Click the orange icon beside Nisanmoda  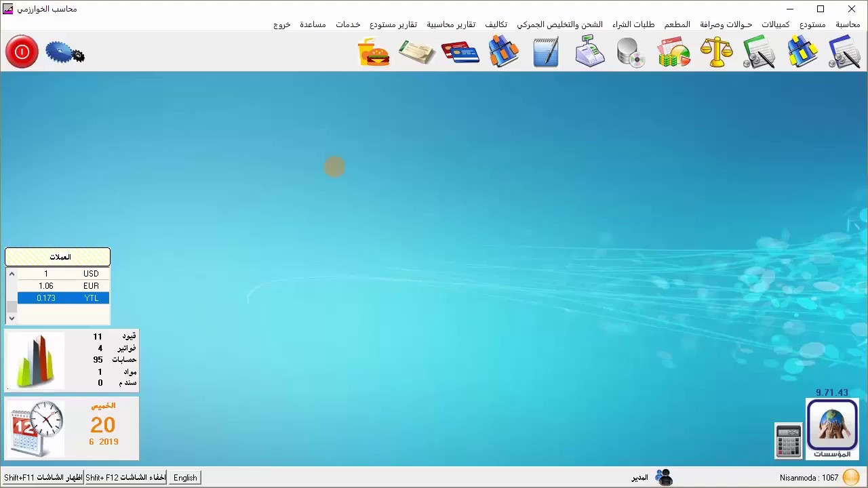pos(851,478)
